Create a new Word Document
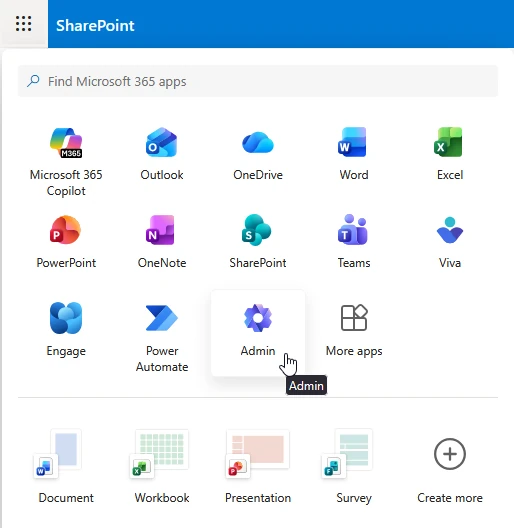Screen dimensions: 514x528 [66, 466]
